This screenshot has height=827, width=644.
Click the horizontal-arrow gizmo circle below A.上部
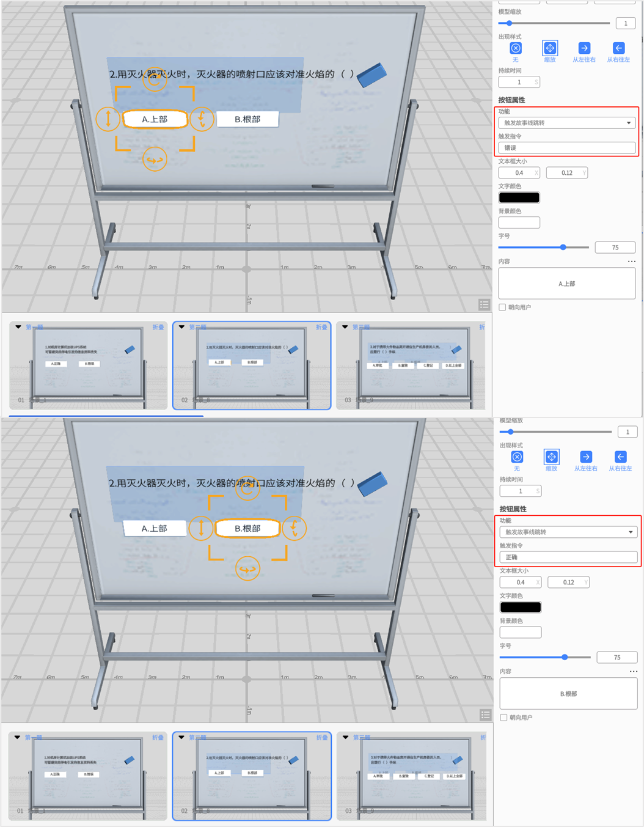click(155, 160)
